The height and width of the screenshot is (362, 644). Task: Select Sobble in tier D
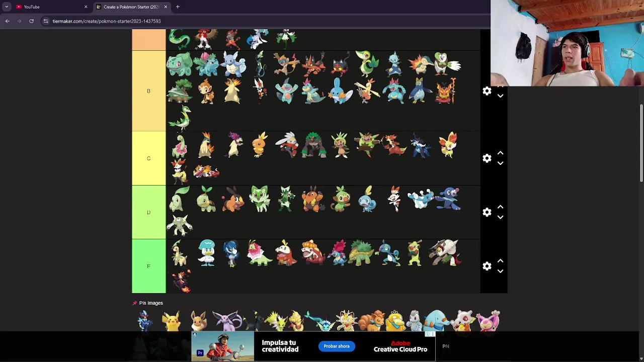tap(367, 199)
